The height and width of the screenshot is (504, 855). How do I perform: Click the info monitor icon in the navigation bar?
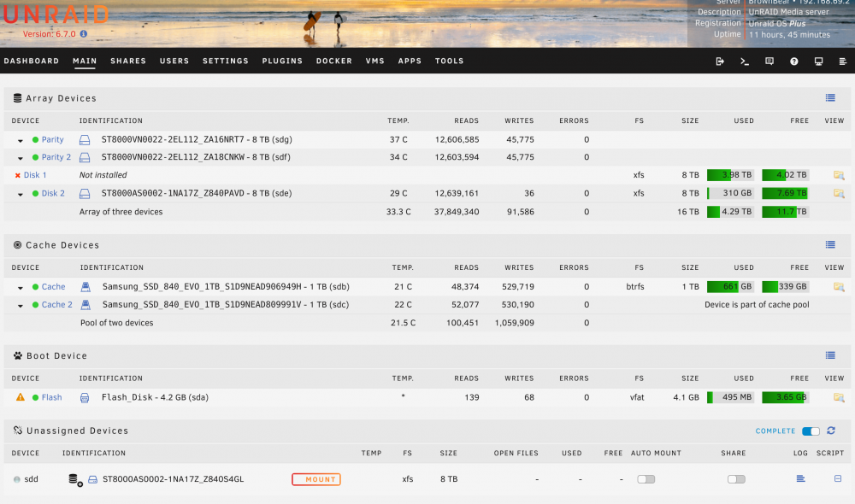(x=818, y=62)
